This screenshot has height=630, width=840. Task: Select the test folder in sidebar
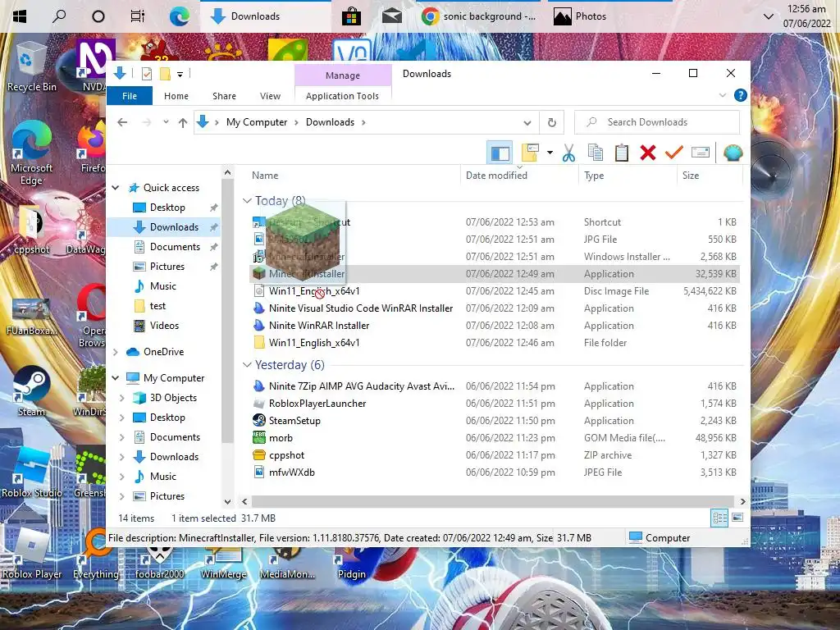157,306
